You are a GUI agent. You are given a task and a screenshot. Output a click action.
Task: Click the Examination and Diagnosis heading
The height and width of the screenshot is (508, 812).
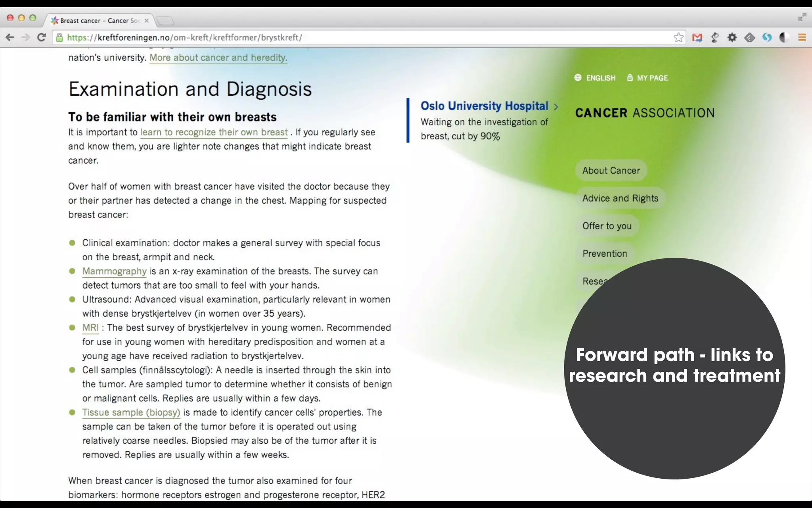pos(190,89)
